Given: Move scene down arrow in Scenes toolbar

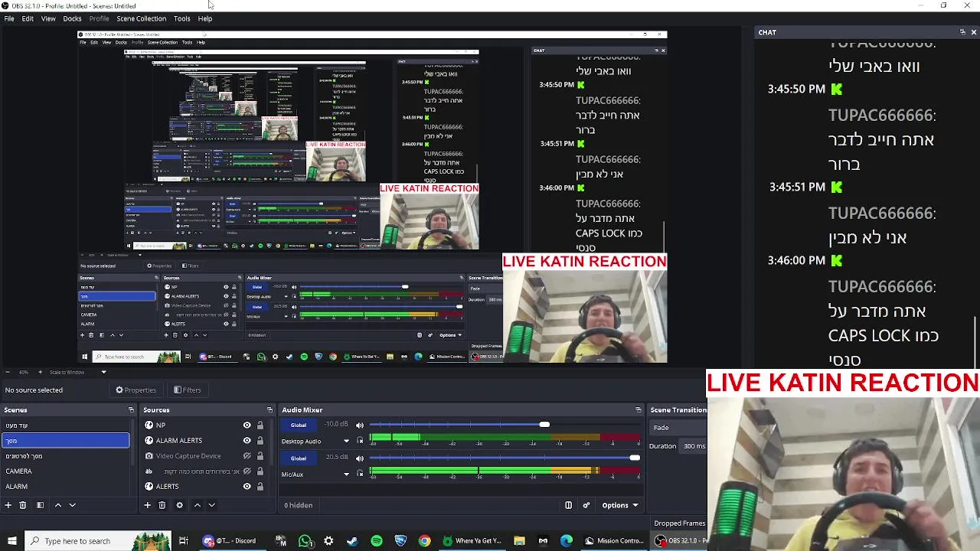Looking at the screenshot, I should pos(73,505).
